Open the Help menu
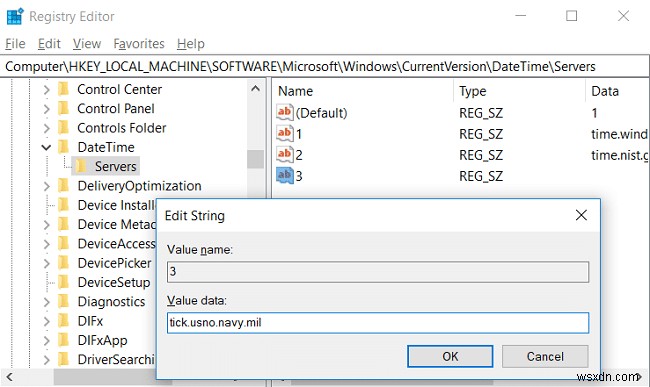The height and width of the screenshot is (387, 650). click(191, 44)
